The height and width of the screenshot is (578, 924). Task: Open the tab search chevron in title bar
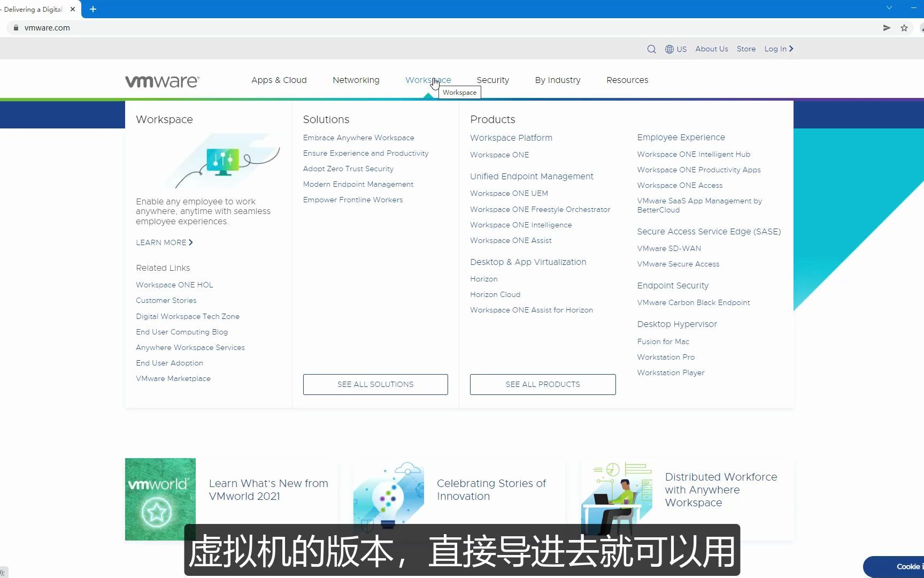[x=889, y=7]
